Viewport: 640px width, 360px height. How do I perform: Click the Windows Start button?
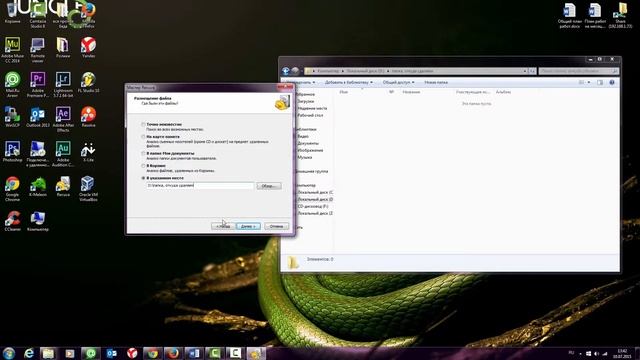click(x=9, y=353)
